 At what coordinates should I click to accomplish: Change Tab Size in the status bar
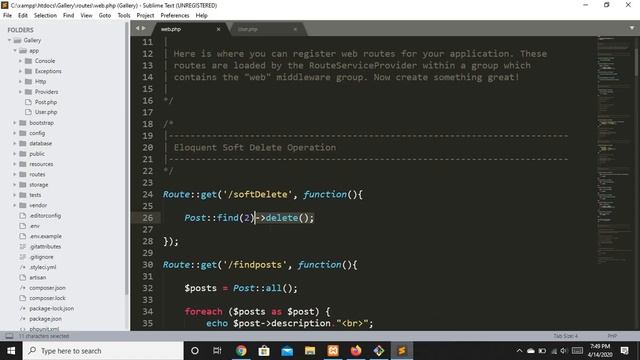pos(566,336)
